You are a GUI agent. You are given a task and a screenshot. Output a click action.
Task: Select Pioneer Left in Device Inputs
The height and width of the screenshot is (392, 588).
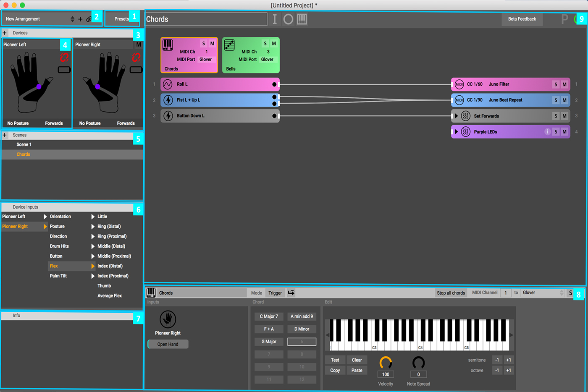click(15, 216)
